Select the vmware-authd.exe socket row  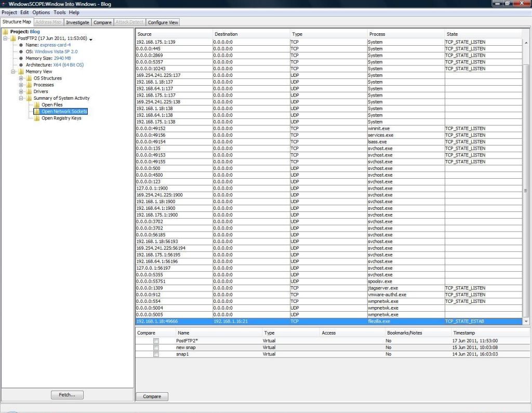point(329,295)
